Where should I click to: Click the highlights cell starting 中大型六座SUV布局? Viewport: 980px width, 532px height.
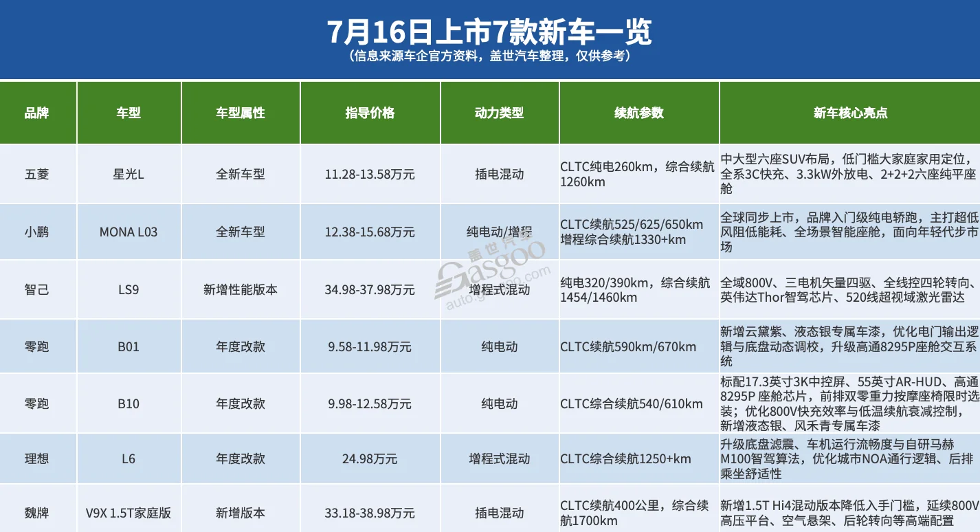[x=850, y=174]
